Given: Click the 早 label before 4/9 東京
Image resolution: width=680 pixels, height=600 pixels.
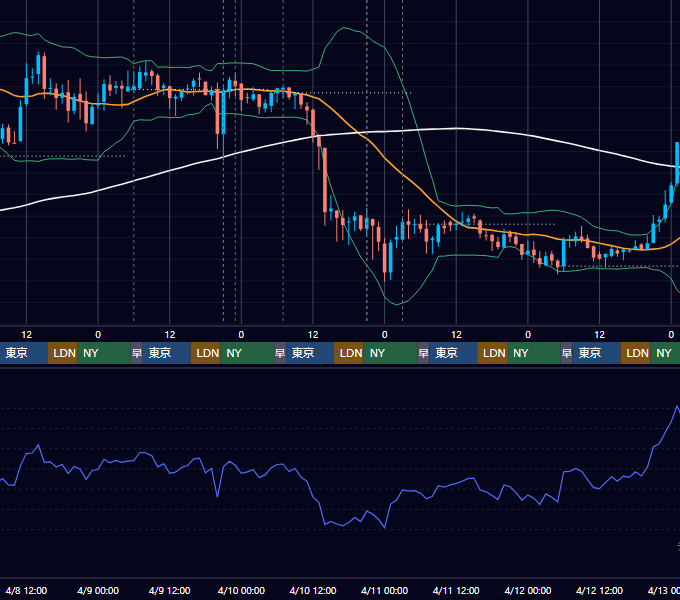Looking at the screenshot, I should tap(137, 353).
